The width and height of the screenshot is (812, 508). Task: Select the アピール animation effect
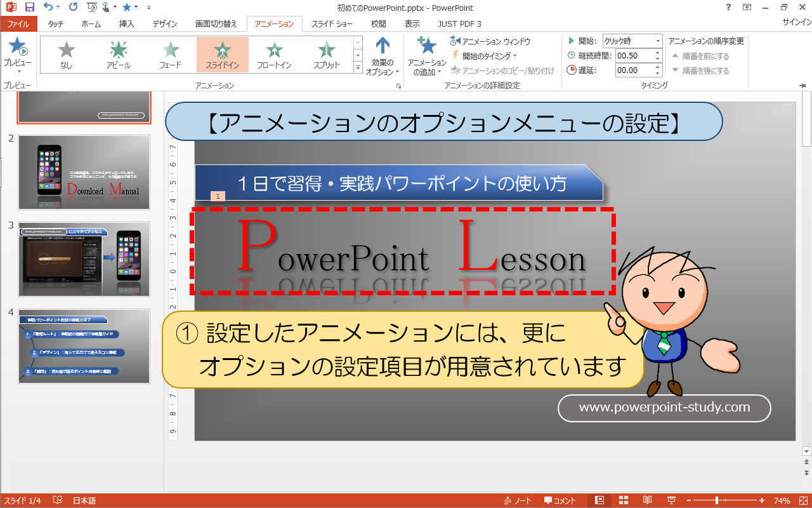pos(118,54)
